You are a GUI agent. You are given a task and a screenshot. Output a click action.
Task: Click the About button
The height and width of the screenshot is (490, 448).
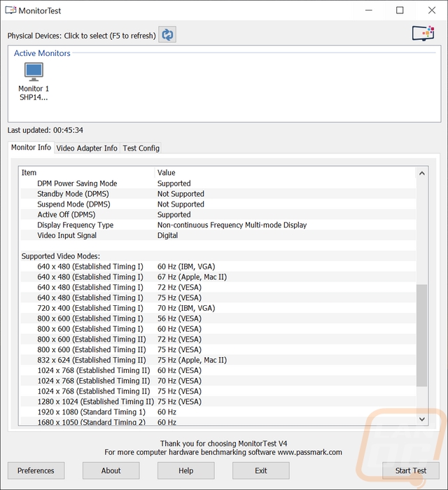pos(111,470)
